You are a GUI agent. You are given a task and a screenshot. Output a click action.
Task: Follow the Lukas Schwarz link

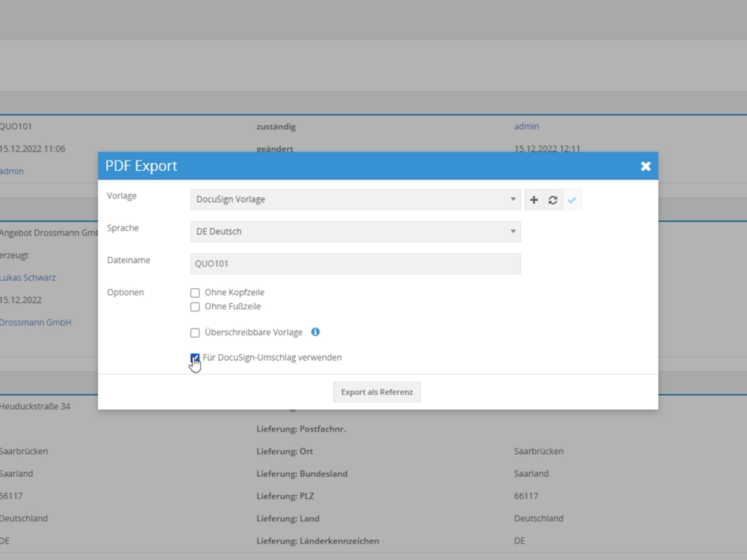point(28,278)
